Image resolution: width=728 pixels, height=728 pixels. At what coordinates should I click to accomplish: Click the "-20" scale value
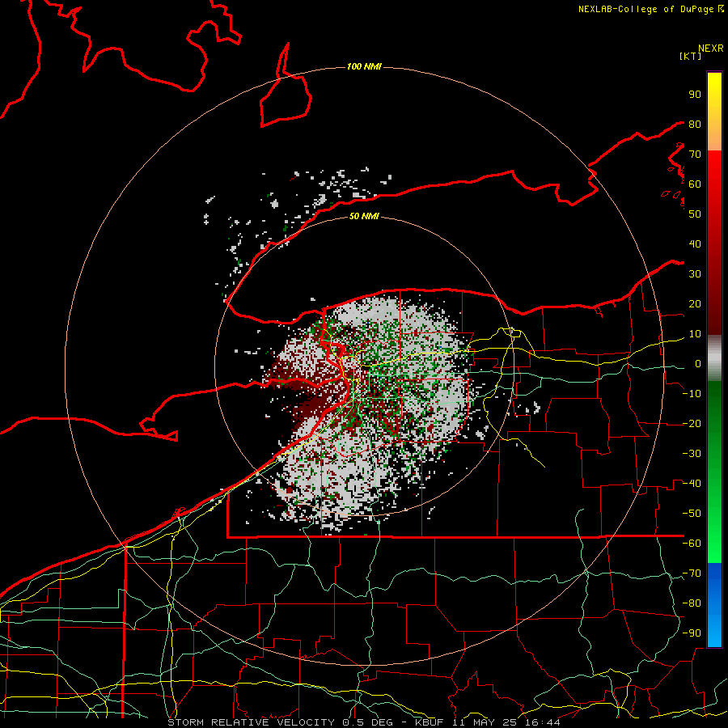click(x=692, y=423)
